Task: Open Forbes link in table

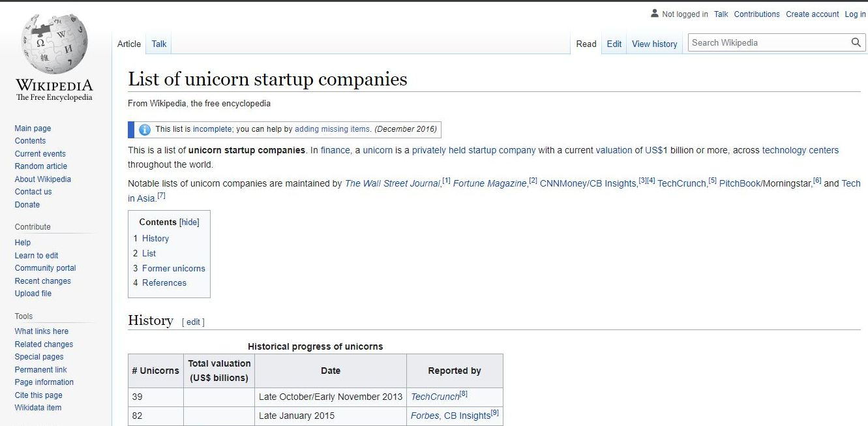Action: pos(425,416)
